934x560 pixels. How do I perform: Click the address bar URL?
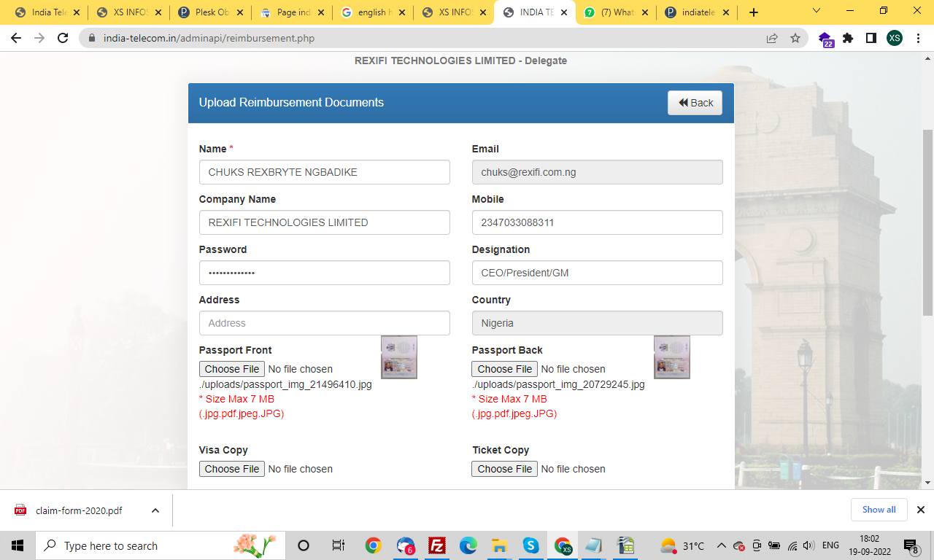pos(209,38)
